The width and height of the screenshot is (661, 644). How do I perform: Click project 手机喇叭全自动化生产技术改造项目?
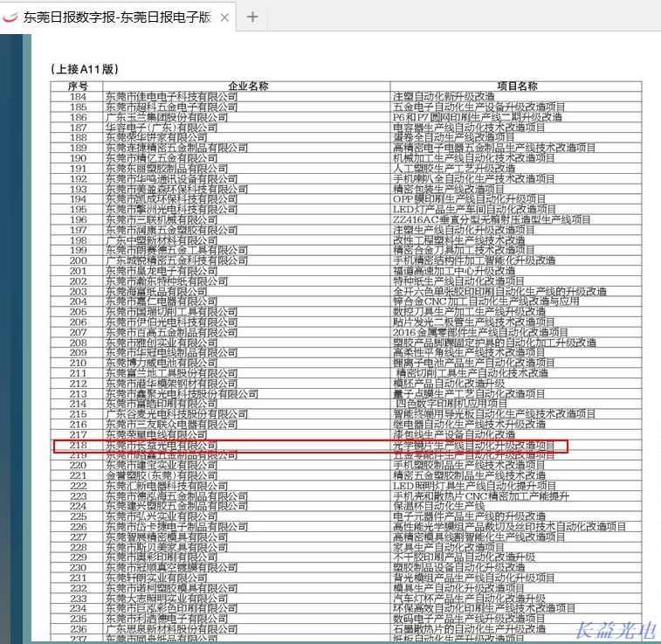click(x=474, y=178)
